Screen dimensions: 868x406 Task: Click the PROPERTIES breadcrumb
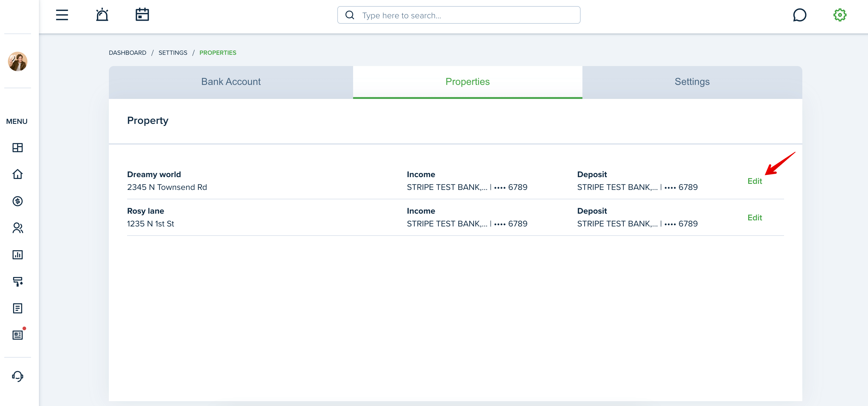[218, 53]
